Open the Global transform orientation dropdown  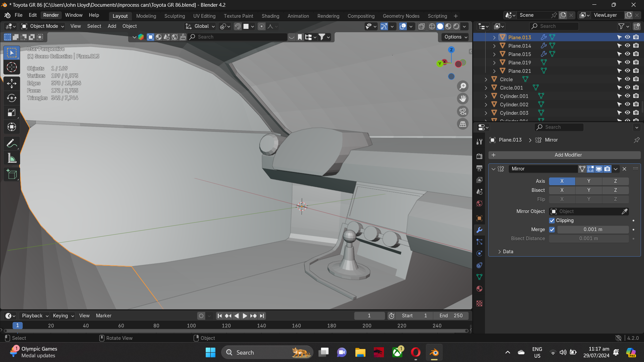click(200, 26)
